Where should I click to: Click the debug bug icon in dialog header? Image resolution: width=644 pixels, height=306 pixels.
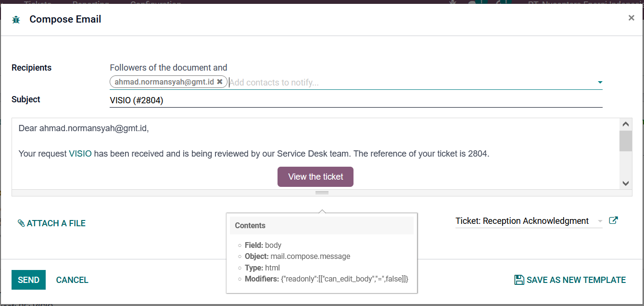click(x=16, y=20)
